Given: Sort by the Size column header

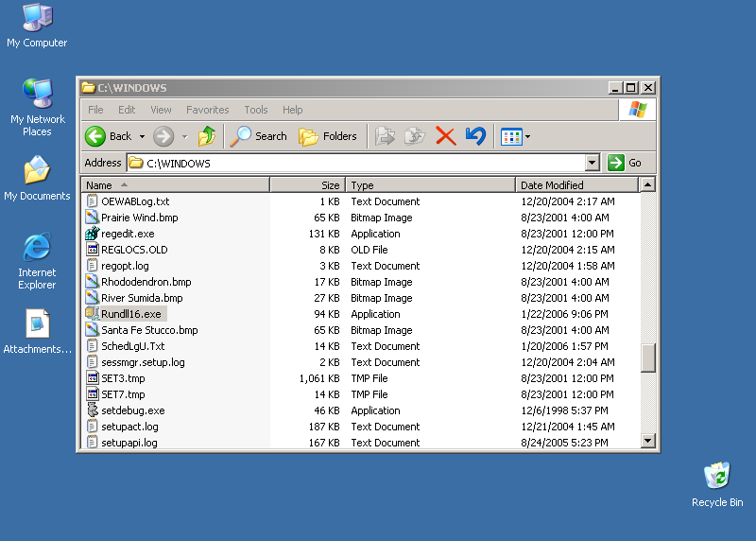Looking at the screenshot, I should [308, 185].
